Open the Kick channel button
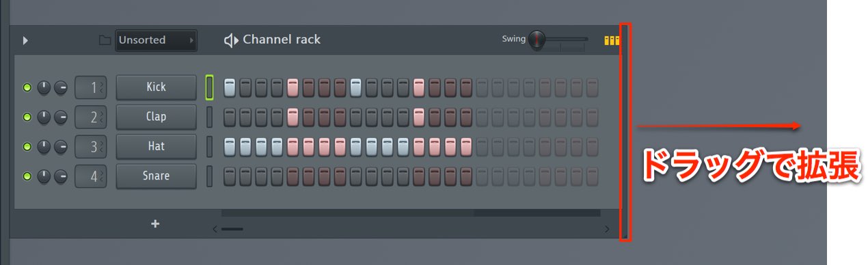 pyautogui.click(x=156, y=87)
